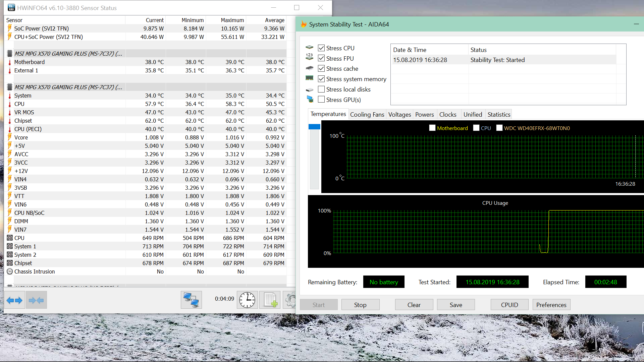
Task: Select the Chassis Intrusion sensor row
Action: (35, 271)
